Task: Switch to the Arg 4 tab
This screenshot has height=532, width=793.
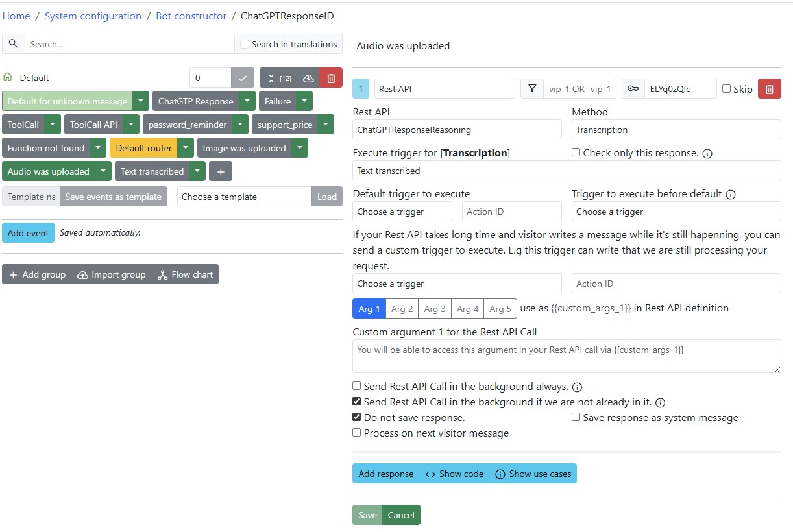Action: click(x=467, y=309)
